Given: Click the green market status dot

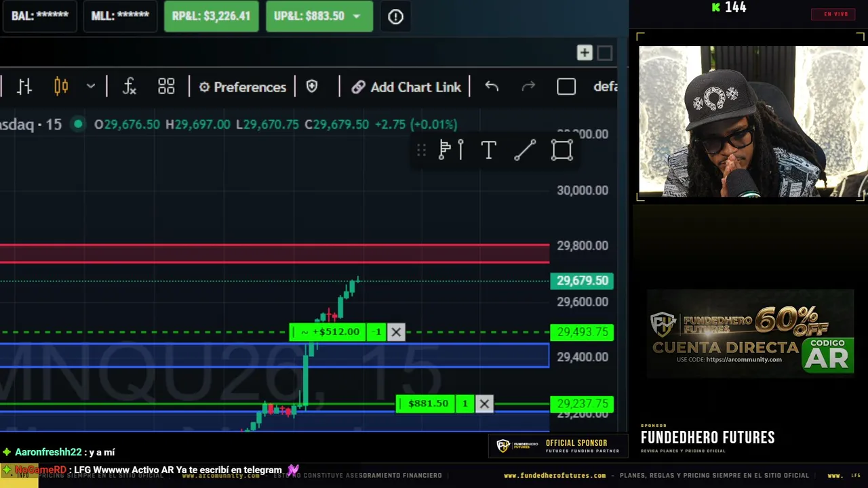Looking at the screenshot, I should pyautogui.click(x=79, y=124).
